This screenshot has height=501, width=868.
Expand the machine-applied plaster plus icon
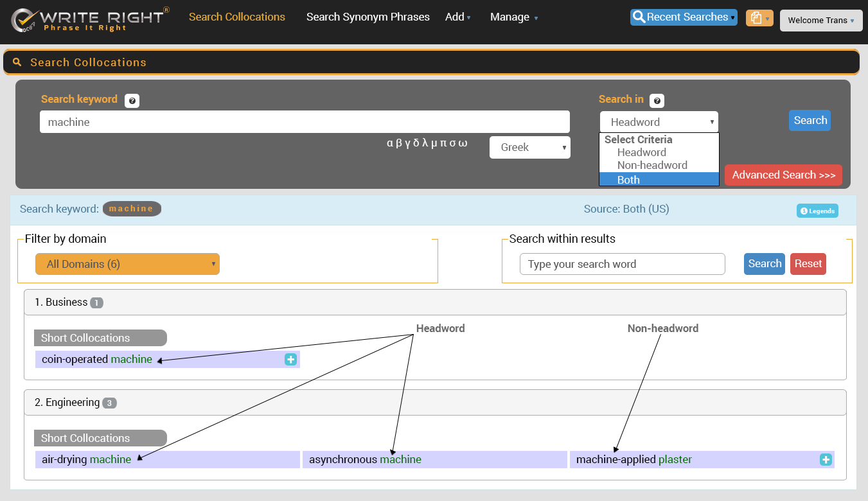tap(826, 460)
